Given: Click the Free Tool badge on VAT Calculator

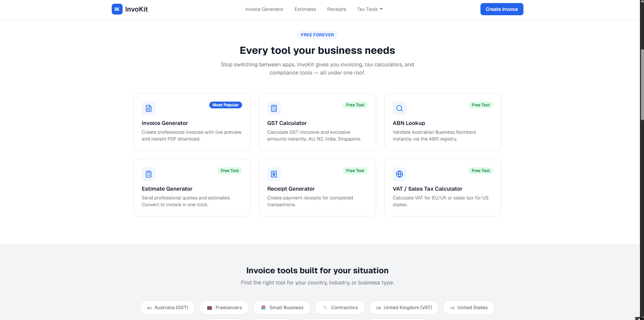Looking at the screenshot, I should (x=480, y=171).
